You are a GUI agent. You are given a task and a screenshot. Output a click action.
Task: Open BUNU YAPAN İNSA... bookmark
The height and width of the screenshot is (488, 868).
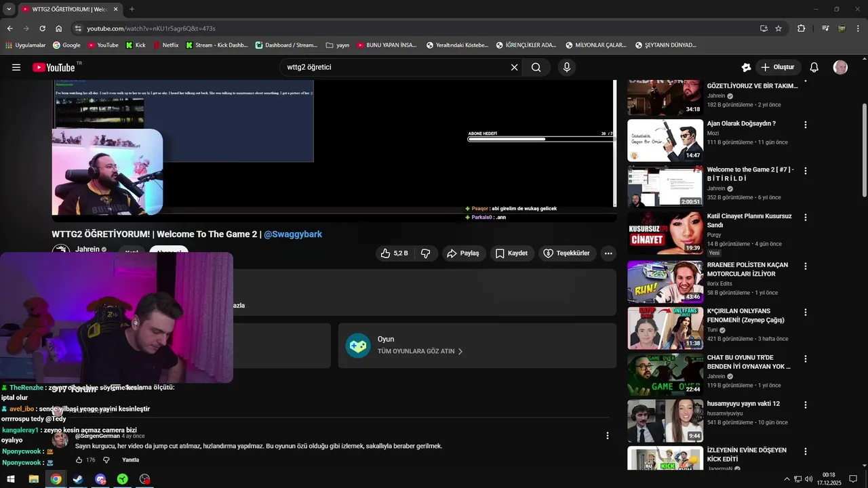click(387, 45)
